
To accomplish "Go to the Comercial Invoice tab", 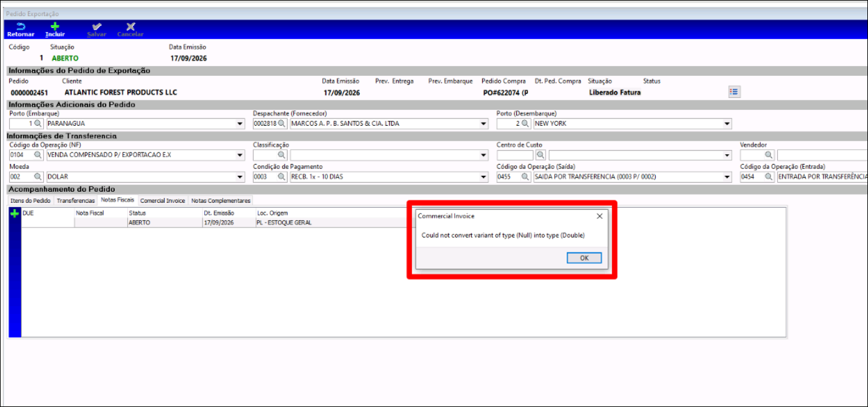I will [x=162, y=201].
